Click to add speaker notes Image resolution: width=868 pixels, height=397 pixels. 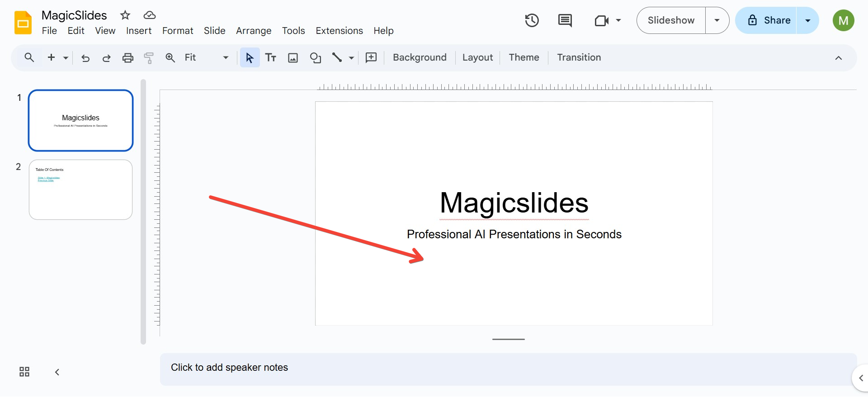508,369
